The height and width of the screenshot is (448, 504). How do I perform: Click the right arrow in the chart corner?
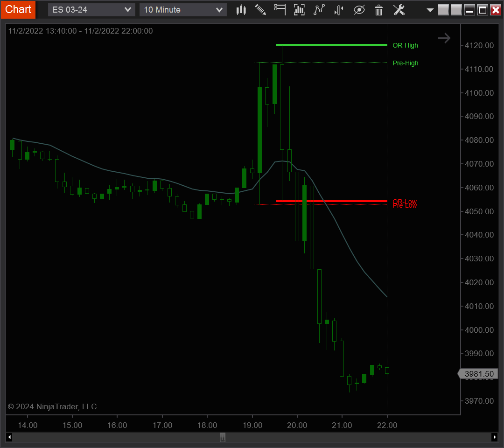tap(445, 38)
